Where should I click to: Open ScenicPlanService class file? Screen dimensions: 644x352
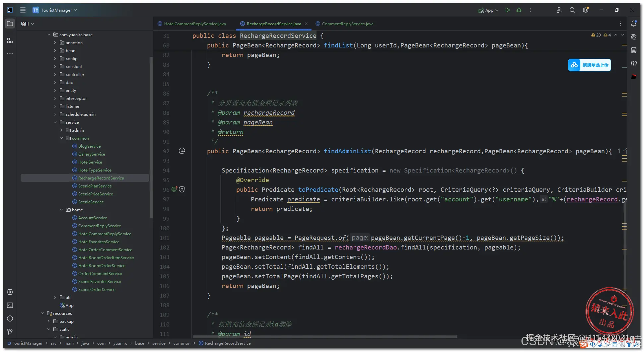(x=95, y=186)
